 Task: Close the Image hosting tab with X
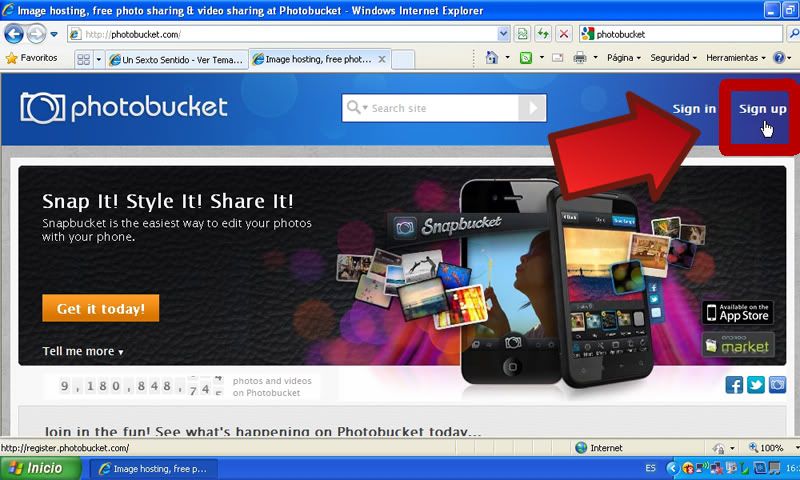[x=382, y=59]
